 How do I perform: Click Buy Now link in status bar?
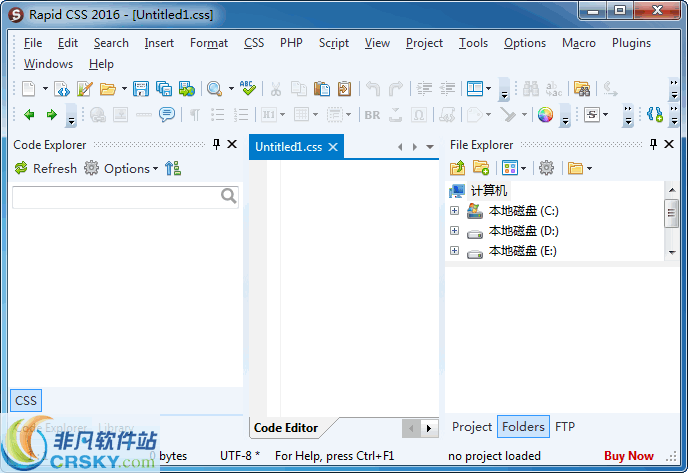[x=629, y=456]
